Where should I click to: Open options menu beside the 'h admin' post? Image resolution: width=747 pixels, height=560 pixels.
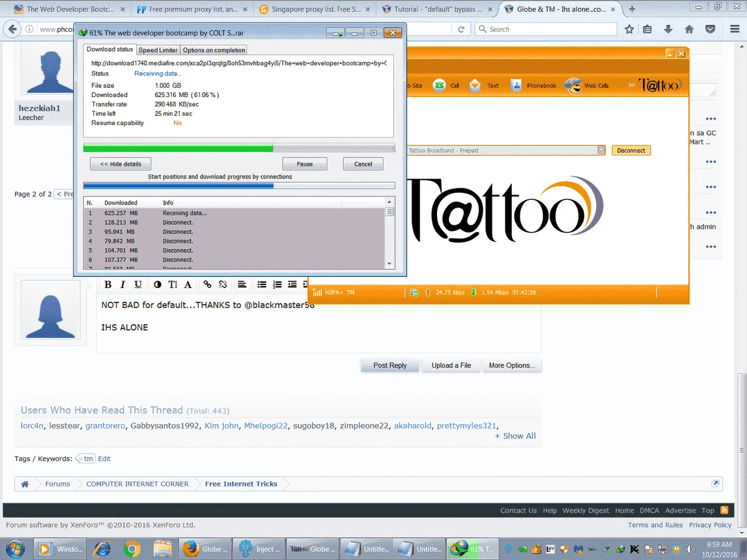click(x=711, y=247)
